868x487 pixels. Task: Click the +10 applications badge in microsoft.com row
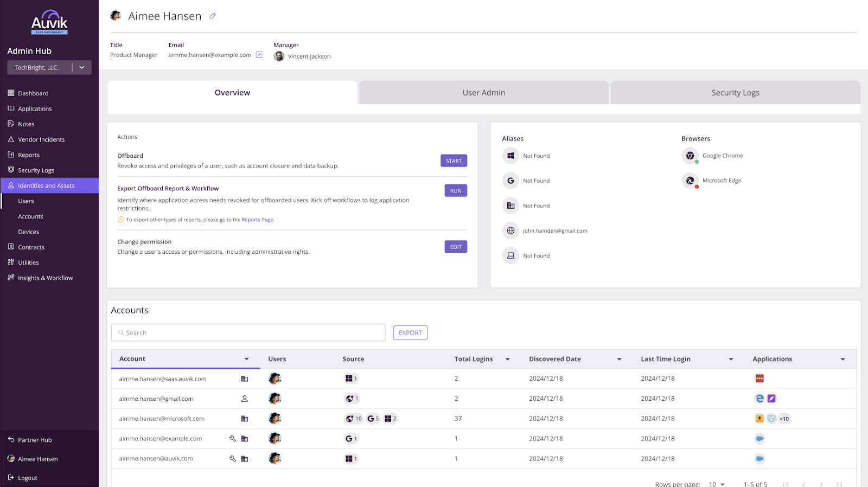point(784,419)
